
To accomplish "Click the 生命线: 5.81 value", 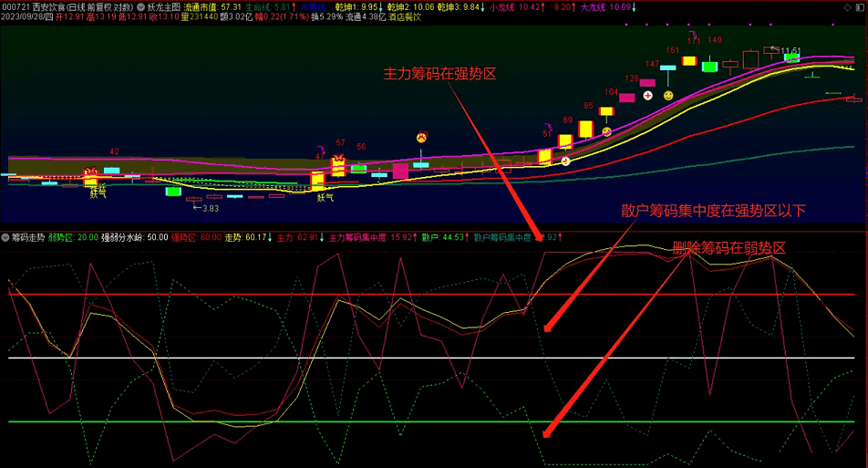I will (x=267, y=7).
